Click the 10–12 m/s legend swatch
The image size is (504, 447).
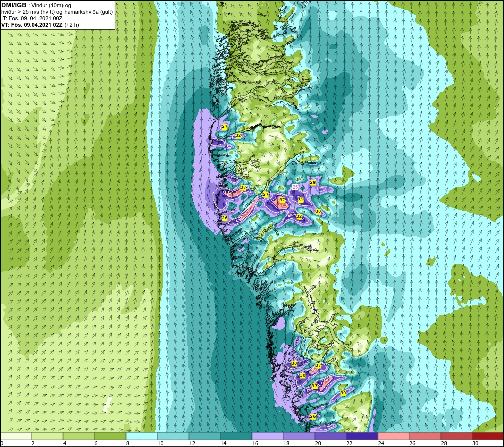click(x=173, y=436)
